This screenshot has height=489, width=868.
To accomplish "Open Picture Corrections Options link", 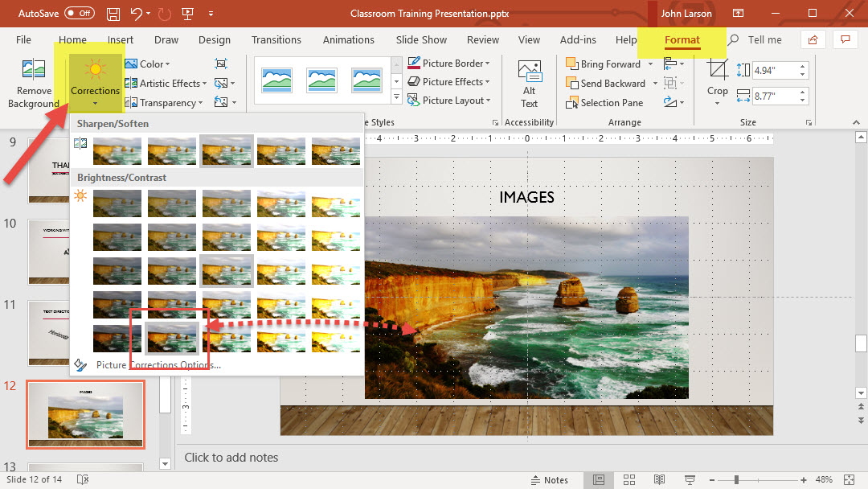I will pos(158,365).
